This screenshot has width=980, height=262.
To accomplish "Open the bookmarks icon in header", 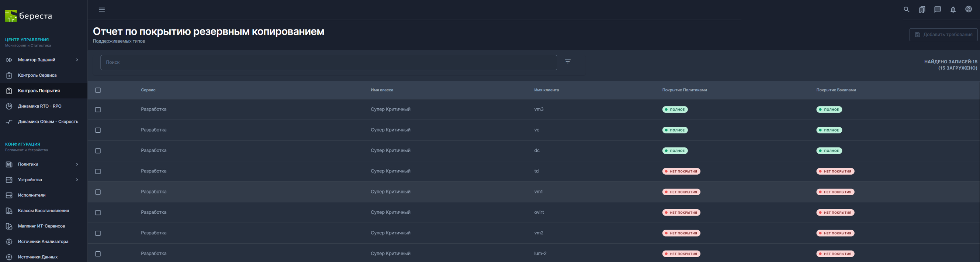I will pyautogui.click(x=922, y=10).
